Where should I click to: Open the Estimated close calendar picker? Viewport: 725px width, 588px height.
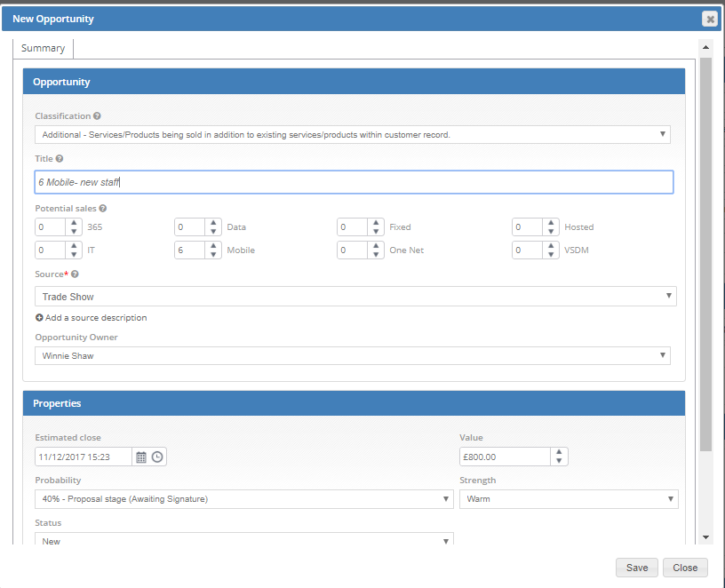[x=141, y=457]
